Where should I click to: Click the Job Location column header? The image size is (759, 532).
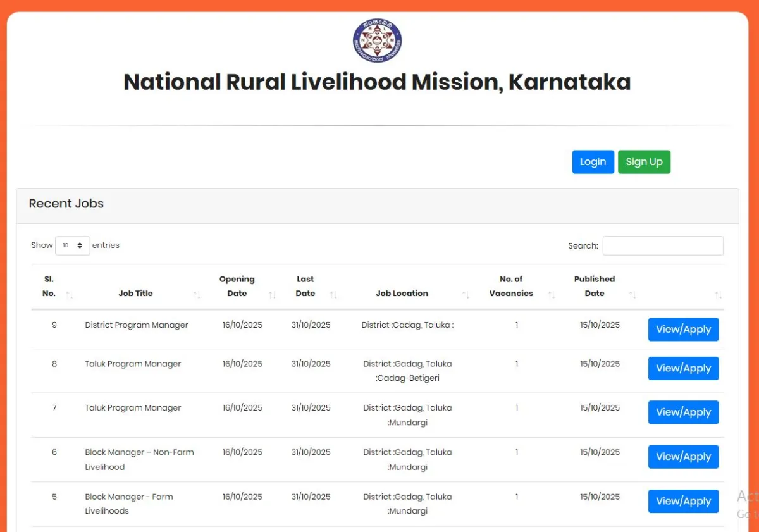pyautogui.click(x=402, y=294)
